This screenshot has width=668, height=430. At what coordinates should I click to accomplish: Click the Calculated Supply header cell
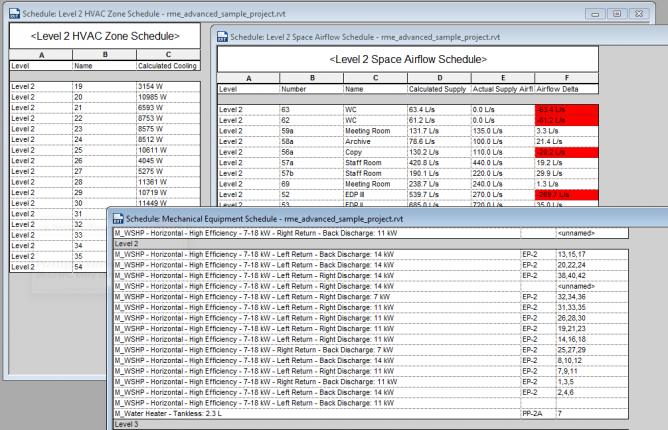coord(439,89)
